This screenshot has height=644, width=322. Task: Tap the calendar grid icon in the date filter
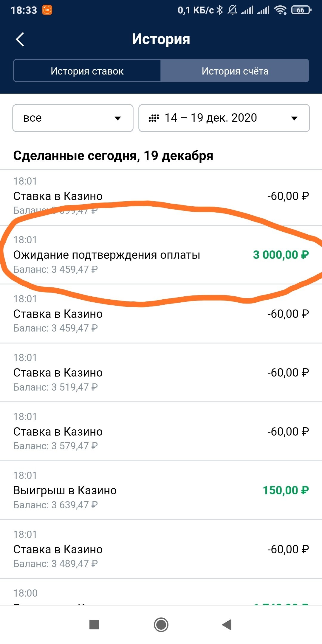click(x=154, y=118)
